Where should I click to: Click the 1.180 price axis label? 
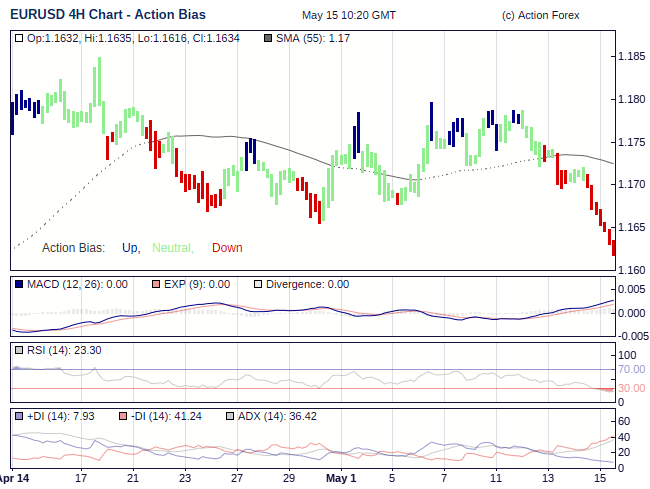click(631, 99)
